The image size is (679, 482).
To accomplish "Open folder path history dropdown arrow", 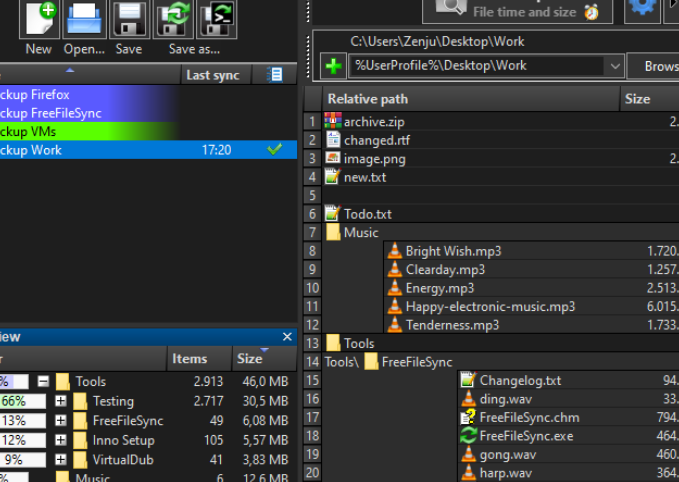I will 615,66.
